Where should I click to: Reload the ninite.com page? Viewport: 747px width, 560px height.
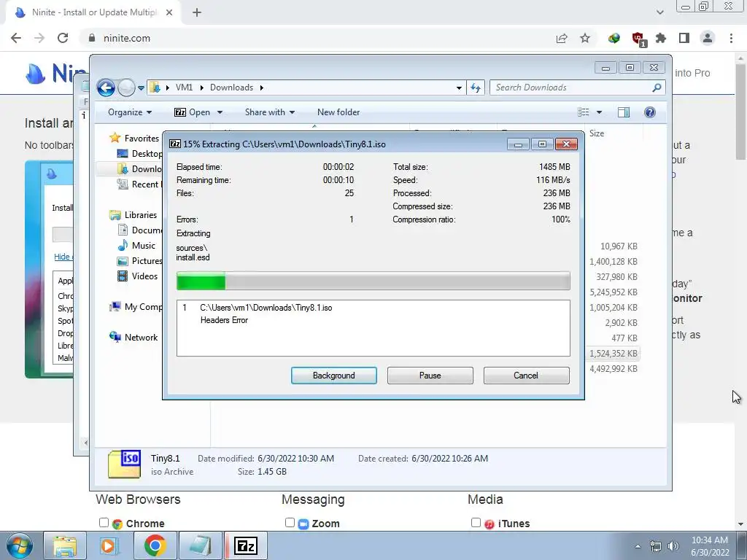[x=63, y=38]
